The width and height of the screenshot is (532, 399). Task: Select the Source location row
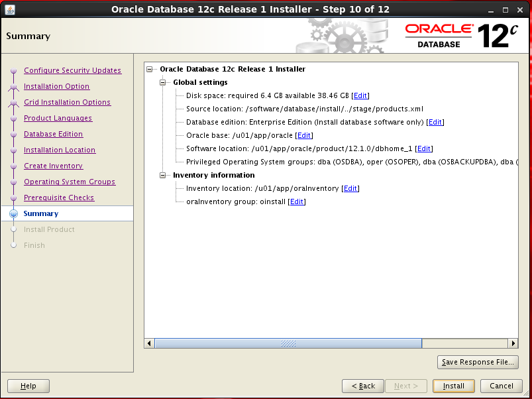coord(305,109)
